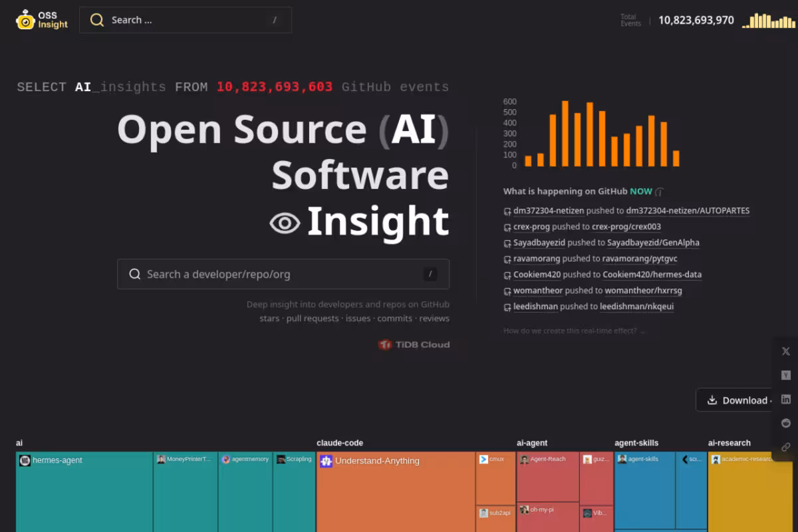Open dm372304-netizen user link

pos(549,211)
